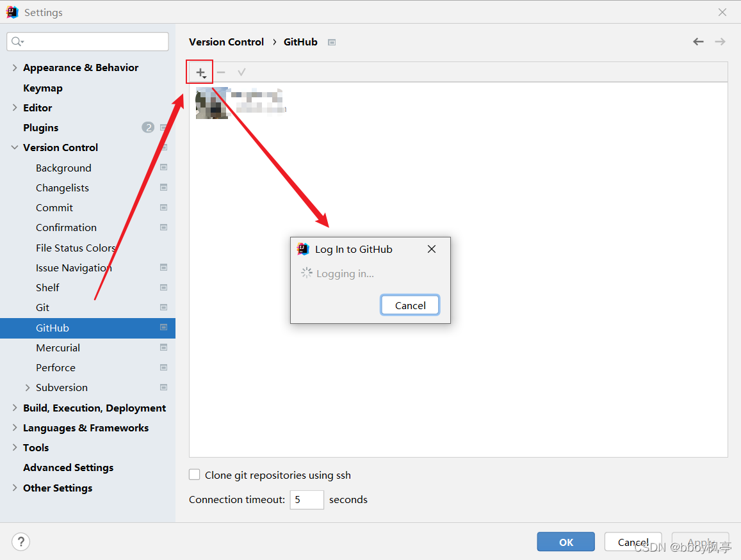Click the search magnifier icon

coord(17,42)
